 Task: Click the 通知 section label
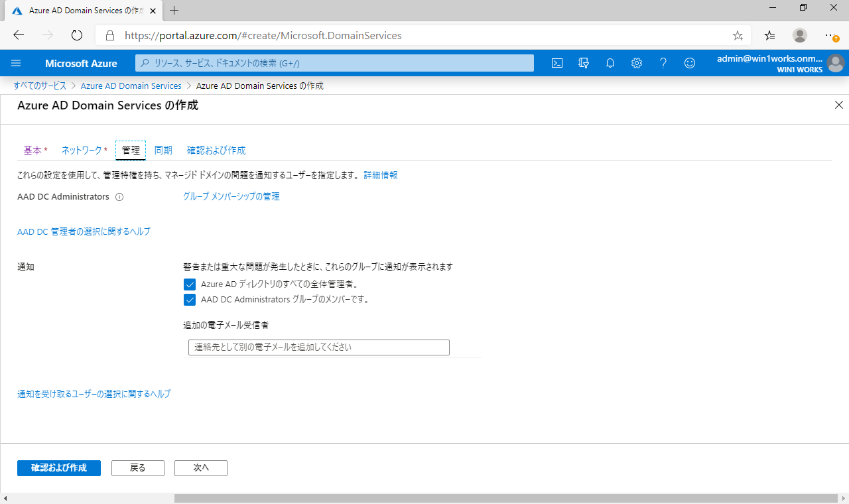tap(26, 267)
